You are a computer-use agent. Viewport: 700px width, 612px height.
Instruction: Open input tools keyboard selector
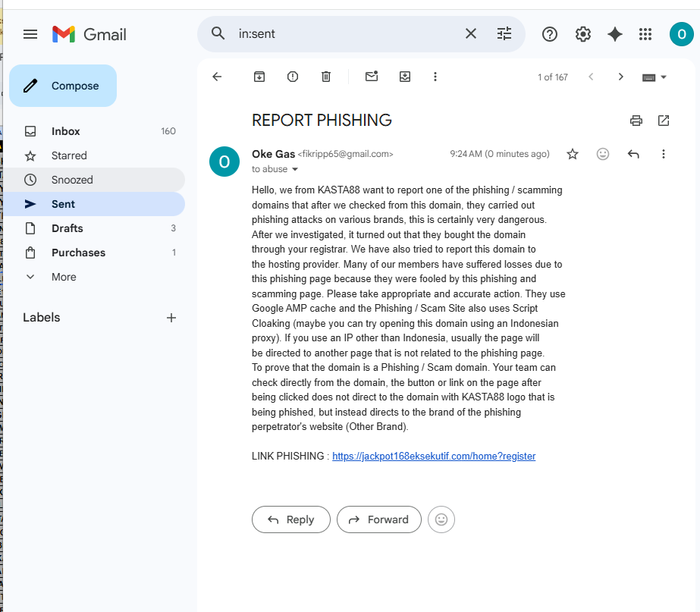pyautogui.click(x=654, y=77)
